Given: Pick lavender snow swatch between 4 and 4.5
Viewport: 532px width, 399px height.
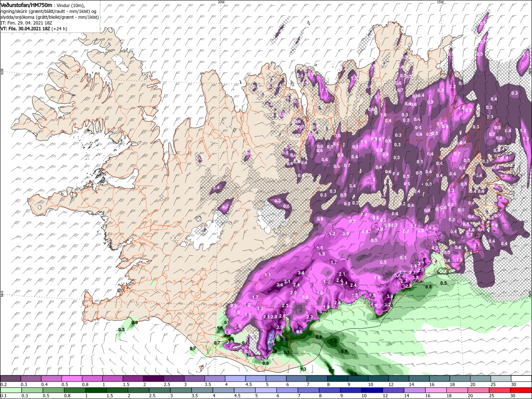Looking at the screenshot, I should (x=235, y=379).
